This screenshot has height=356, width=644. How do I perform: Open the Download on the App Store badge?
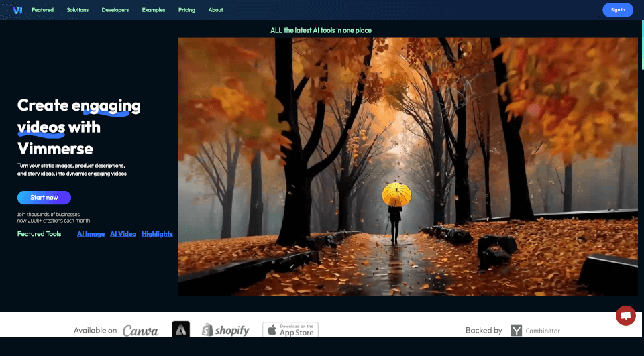click(290, 329)
